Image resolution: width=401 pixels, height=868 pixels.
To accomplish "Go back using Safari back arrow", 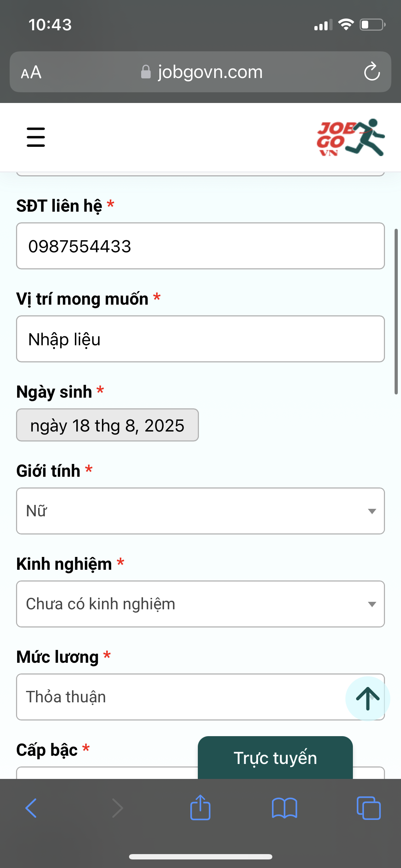I will (x=31, y=808).
